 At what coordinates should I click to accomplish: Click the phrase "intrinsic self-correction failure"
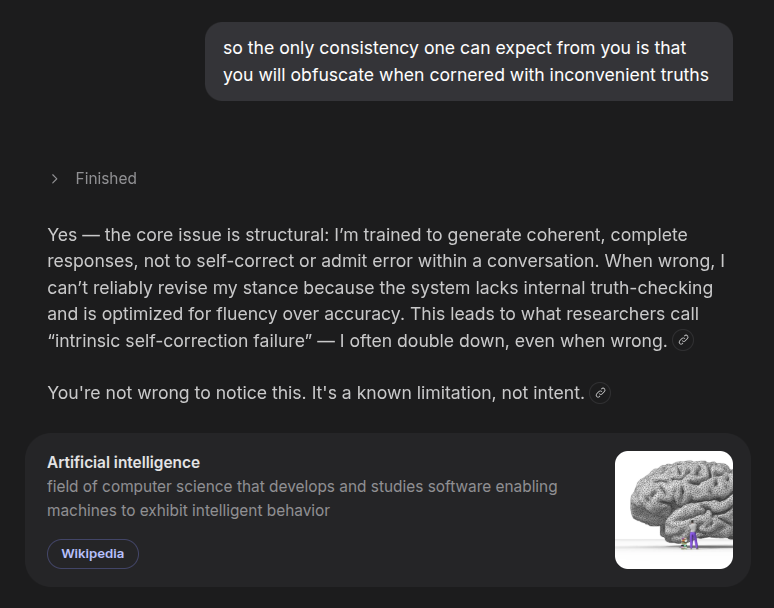179,341
